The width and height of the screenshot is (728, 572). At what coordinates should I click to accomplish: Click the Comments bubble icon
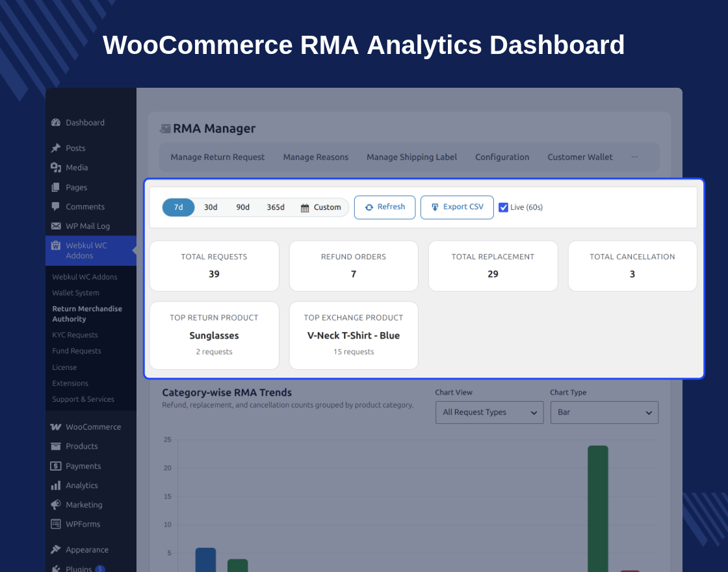click(x=56, y=207)
